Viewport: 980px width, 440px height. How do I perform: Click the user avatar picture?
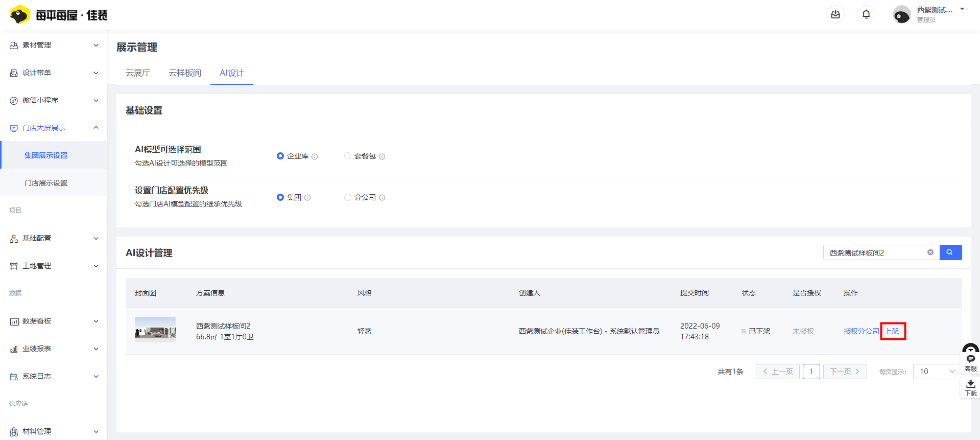(901, 15)
